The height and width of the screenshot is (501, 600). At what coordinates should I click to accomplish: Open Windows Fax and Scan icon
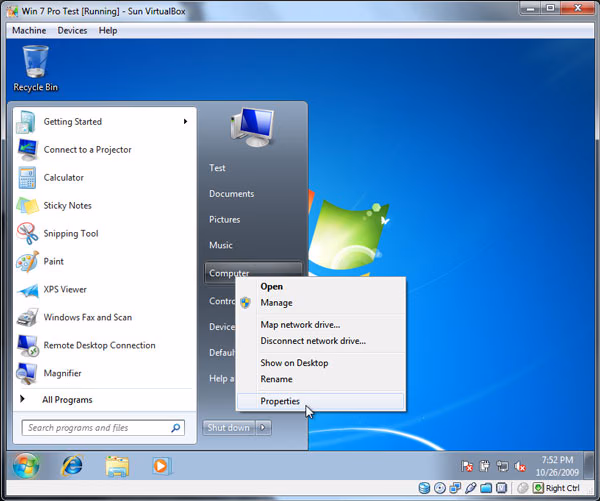pyautogui.click(x=27, y=317)
